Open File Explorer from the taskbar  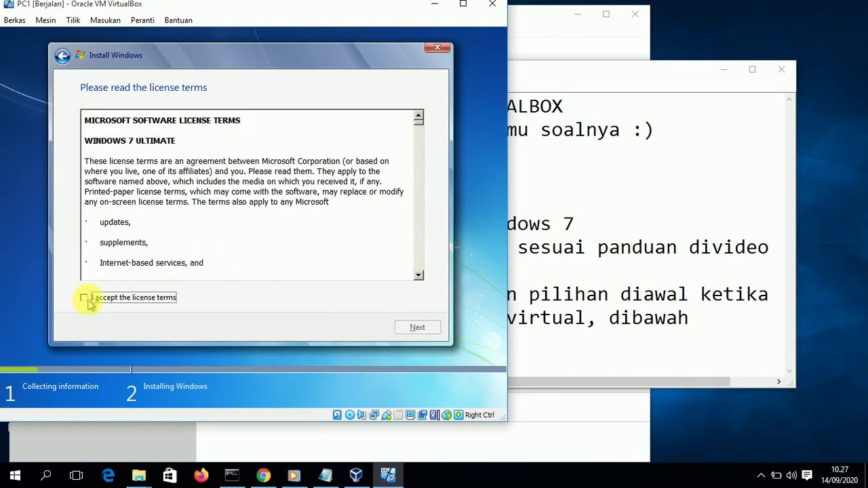(139, 475)
